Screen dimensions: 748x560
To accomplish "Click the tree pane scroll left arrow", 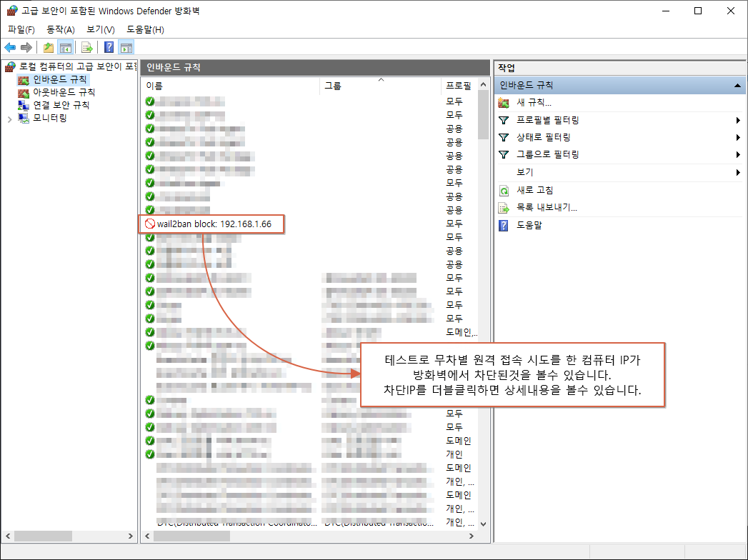I will pyautogui.click(x=8, y=536).
